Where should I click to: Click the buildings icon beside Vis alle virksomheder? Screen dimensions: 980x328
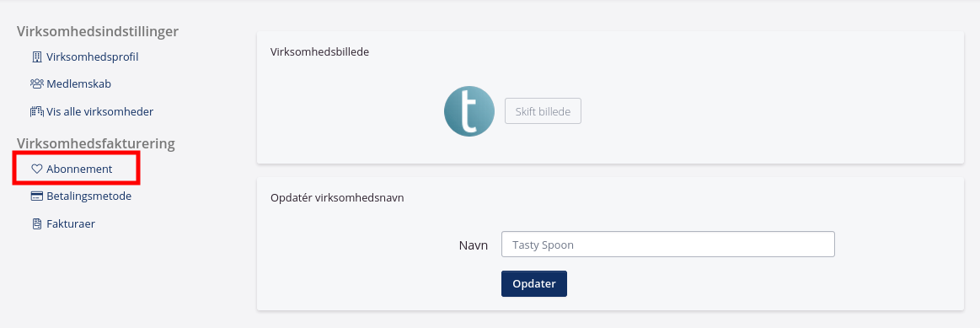click(37, 112)
